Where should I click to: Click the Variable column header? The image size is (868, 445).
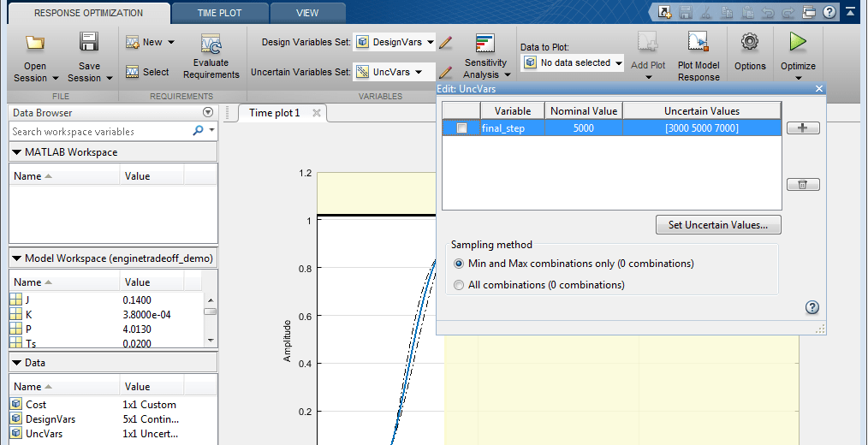[513, 111]
